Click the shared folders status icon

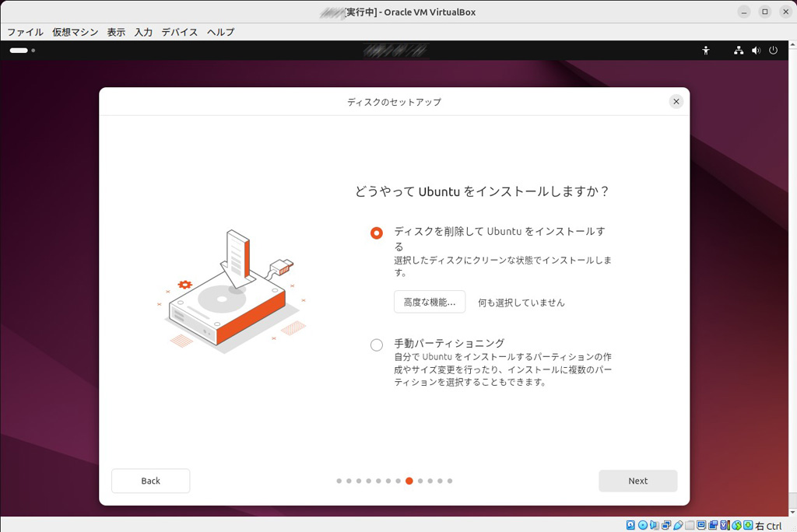click(690, 525)
